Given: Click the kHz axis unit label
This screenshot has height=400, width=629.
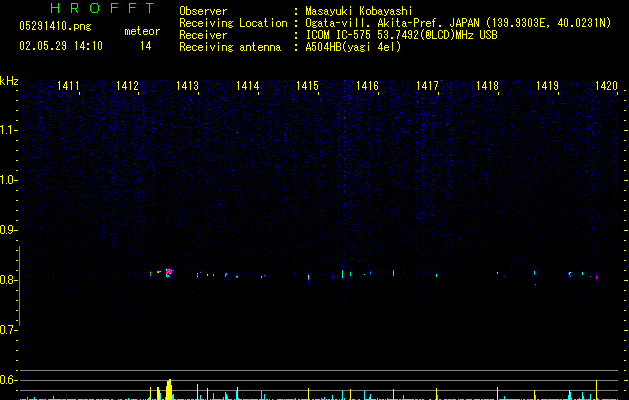Looking at the screenshot, I should 9,81.
